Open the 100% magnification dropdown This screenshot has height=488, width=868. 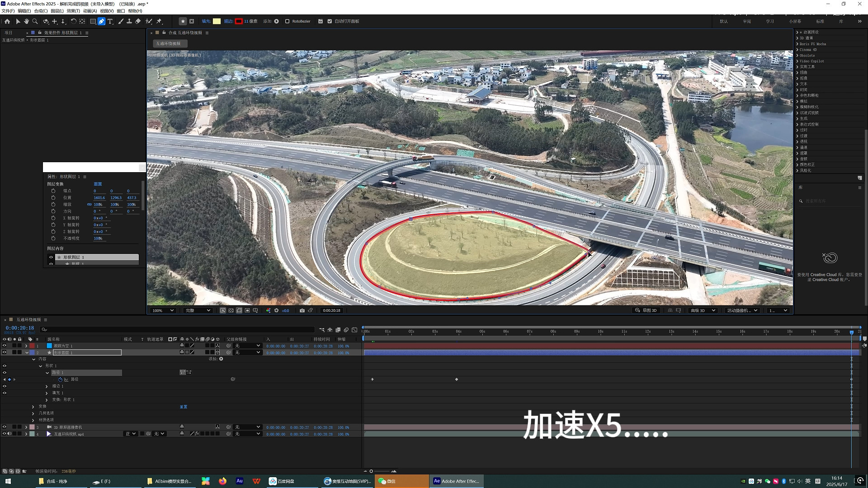[x=163, y=310]
